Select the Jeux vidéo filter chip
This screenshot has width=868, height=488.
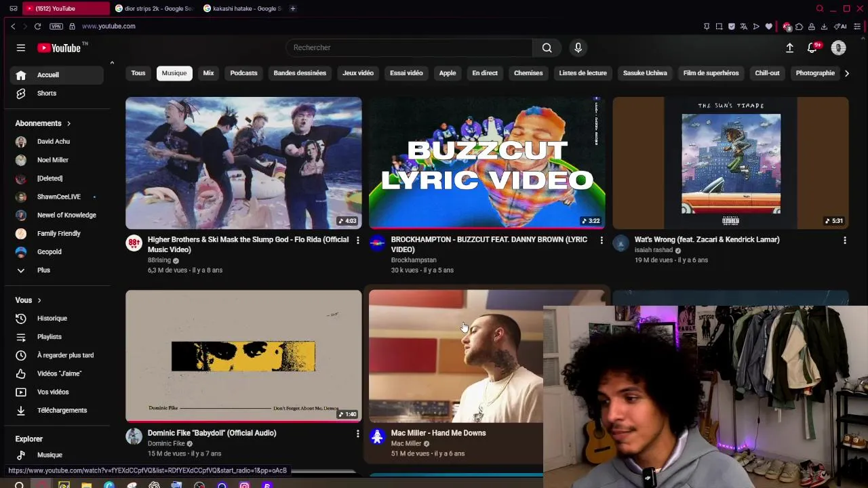358,73
